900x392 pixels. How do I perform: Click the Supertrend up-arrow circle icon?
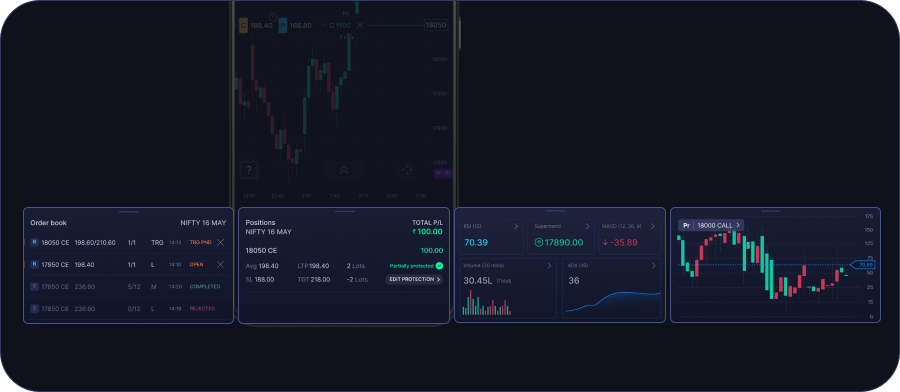538,243
